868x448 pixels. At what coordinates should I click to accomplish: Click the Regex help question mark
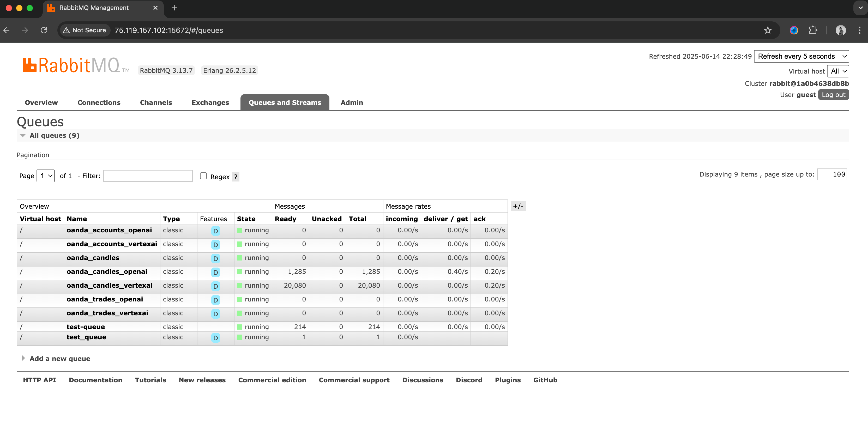(236, 177)
